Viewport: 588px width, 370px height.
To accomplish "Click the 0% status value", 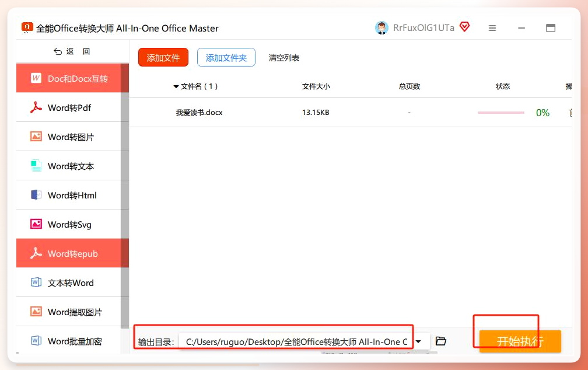I will [542, 113].
